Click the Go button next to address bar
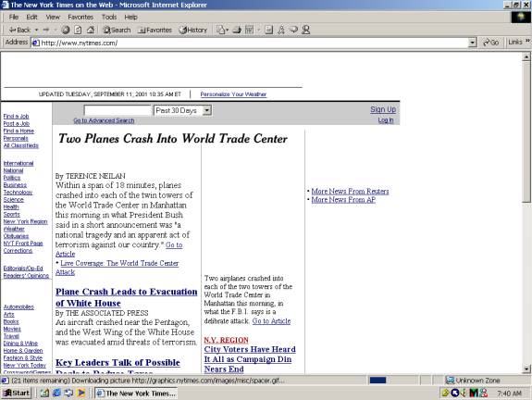 coord(491,43)
